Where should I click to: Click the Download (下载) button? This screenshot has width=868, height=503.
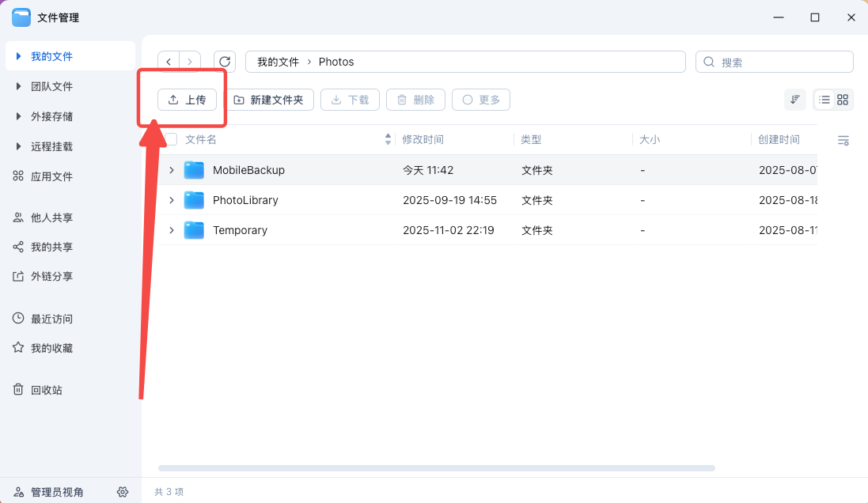coord(350,100)
